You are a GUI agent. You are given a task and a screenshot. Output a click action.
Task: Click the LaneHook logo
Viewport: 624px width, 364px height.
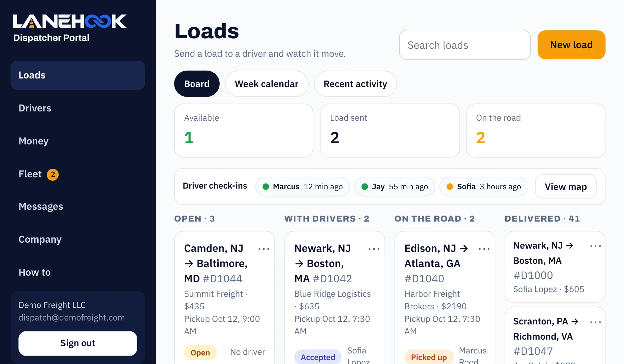pyautogui.click(x=70, y=21)
